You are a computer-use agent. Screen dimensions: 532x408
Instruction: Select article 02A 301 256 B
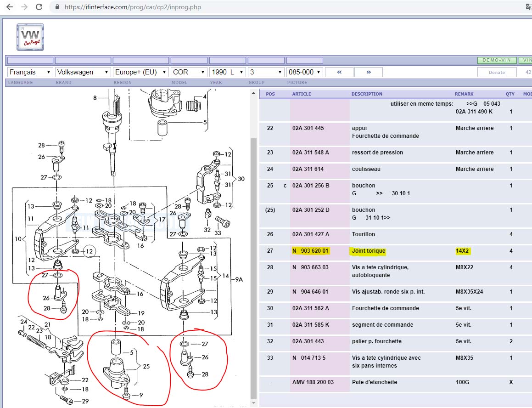(311, 186)
